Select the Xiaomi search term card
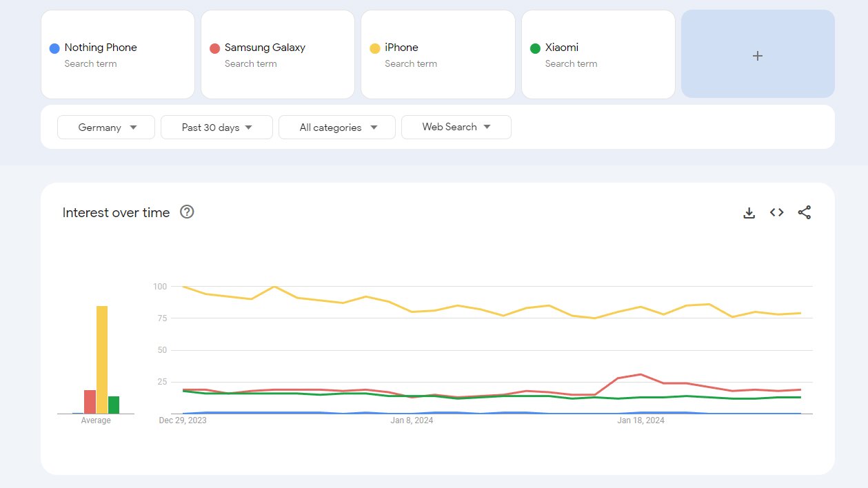This screenshot has width=868, height=488. click(x=598, y=55)
